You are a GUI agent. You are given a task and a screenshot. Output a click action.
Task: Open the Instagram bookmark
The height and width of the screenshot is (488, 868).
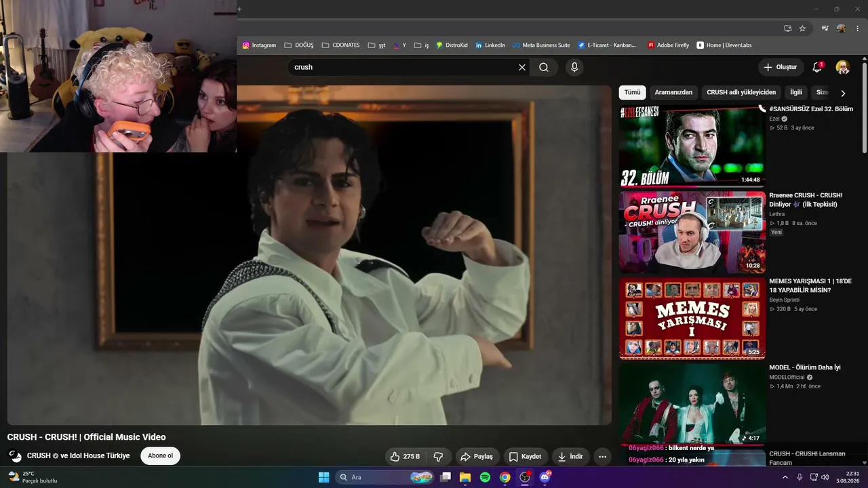click(x=259, y=45)
